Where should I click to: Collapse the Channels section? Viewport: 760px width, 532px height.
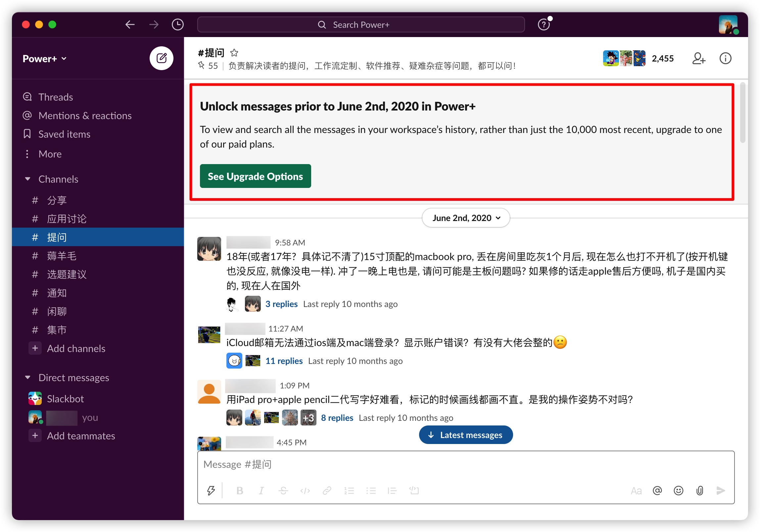[28, 179]
